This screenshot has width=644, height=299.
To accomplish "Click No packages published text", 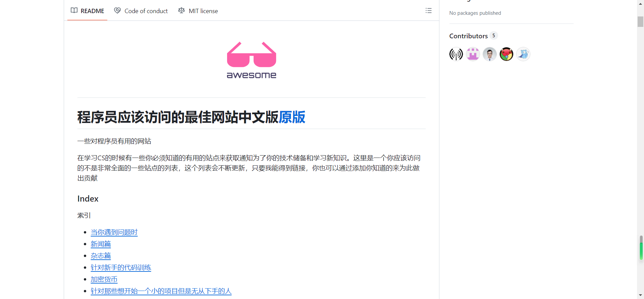I will click(x=475, y=13).
